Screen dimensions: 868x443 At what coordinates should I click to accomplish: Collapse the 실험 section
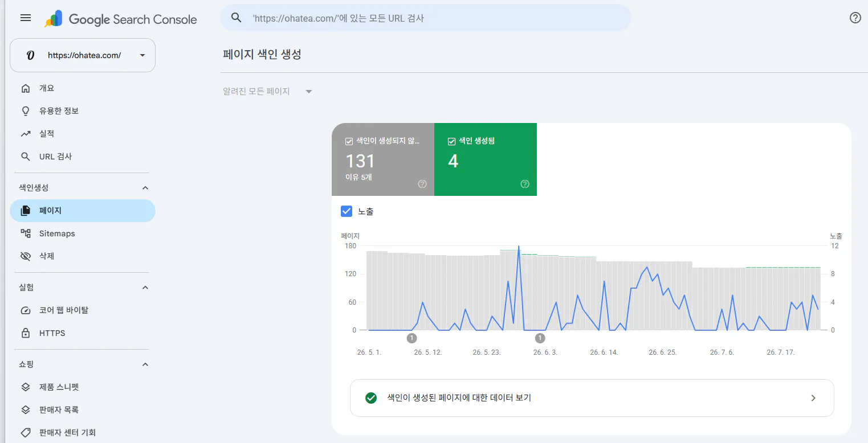145,288
